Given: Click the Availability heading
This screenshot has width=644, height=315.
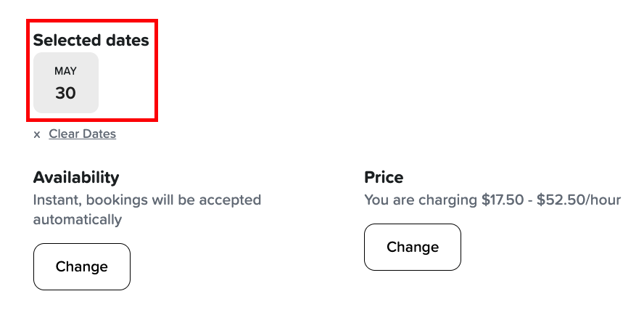Looking at the screenshot, I should [76, 177].
